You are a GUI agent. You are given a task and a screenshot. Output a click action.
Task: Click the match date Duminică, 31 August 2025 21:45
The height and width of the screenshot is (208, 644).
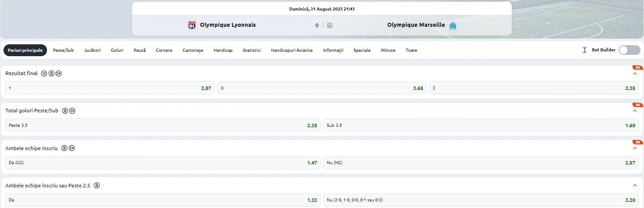pos(322,9)
